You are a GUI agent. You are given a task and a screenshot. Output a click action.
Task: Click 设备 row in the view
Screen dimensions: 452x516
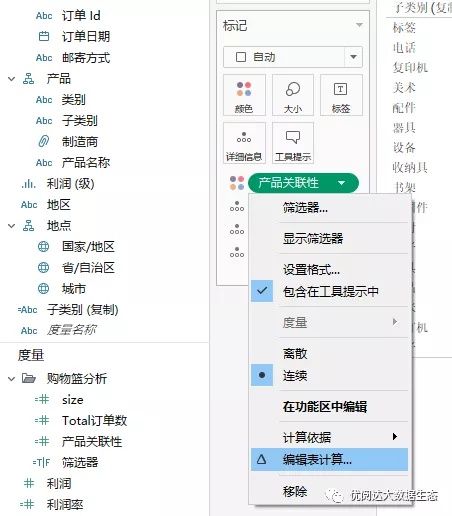(404, 147)
